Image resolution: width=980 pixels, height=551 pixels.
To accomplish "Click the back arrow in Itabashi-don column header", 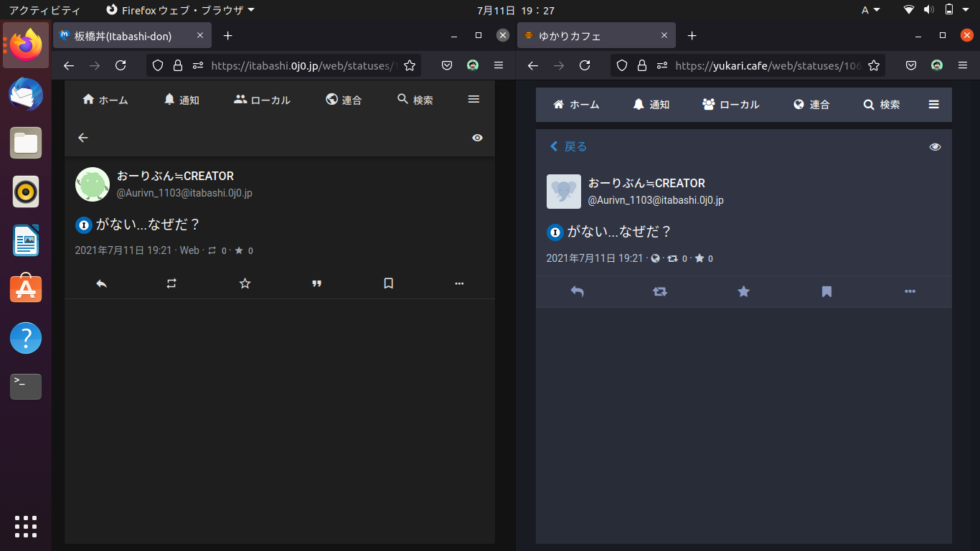I will click(83, 138).
